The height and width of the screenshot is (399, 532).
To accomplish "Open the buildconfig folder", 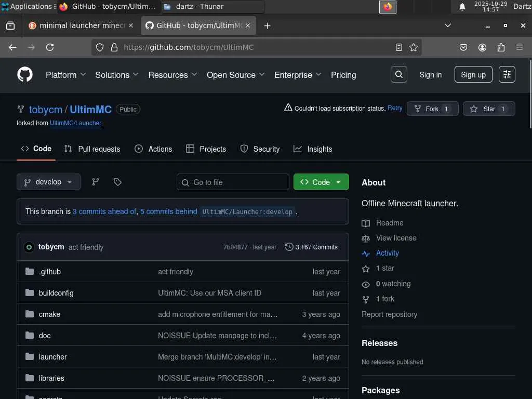I will (56, 293).
